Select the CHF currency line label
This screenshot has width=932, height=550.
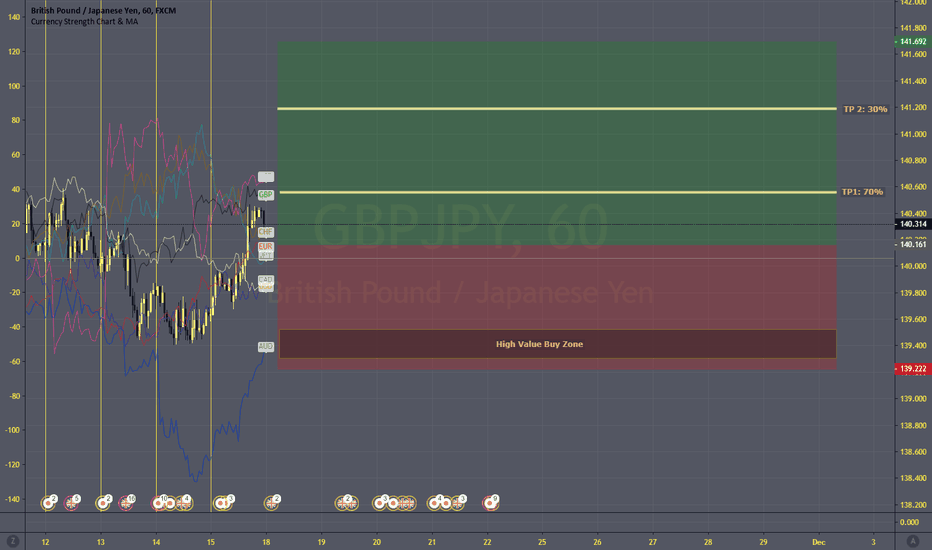click(x=266, y=232)
